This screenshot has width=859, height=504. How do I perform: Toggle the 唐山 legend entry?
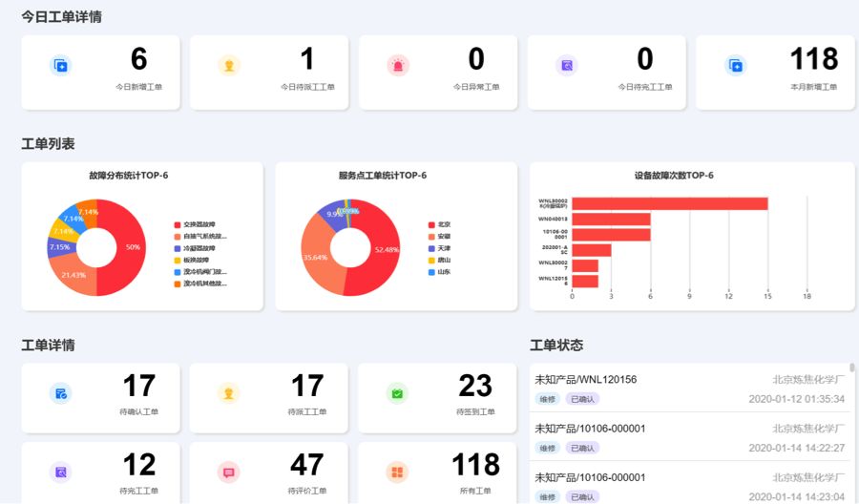pyautogui.click(x=439, y=261)
